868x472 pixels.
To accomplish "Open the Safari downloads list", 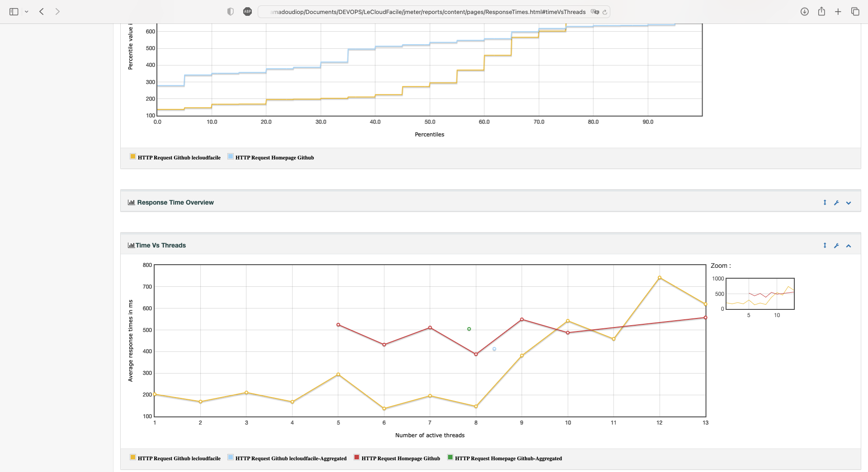I will coord(804,12).
